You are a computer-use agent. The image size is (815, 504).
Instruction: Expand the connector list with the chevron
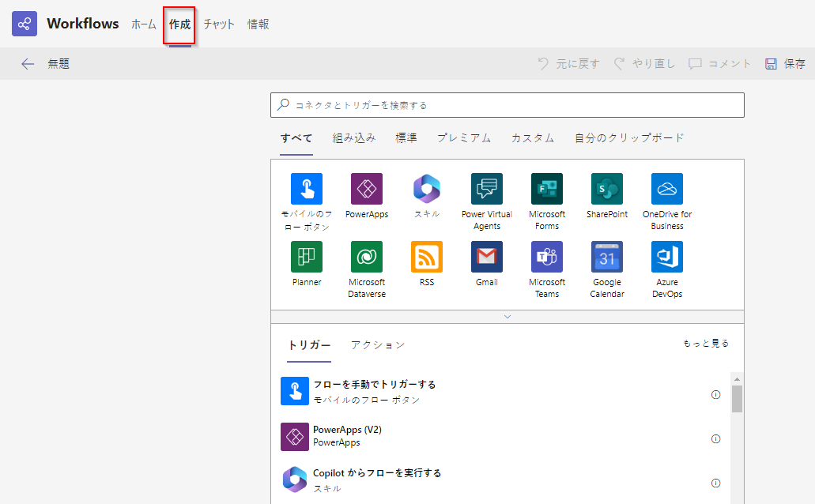pyautogui.click(x=507, y=316)
